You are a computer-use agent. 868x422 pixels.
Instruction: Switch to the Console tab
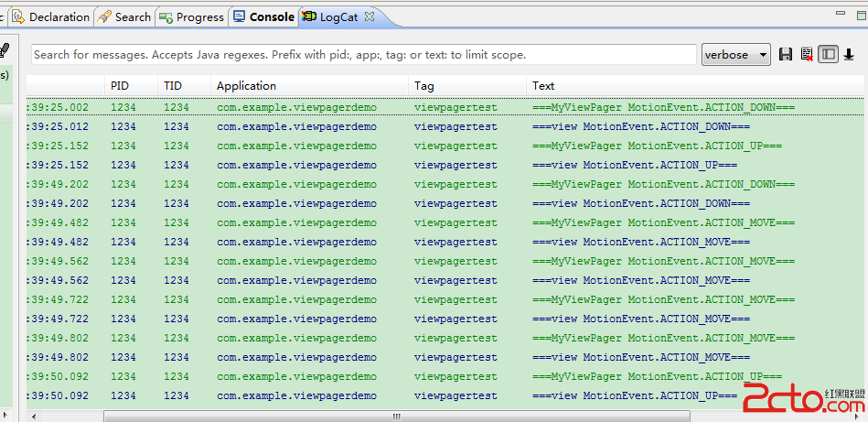click(x=264, y=16)
